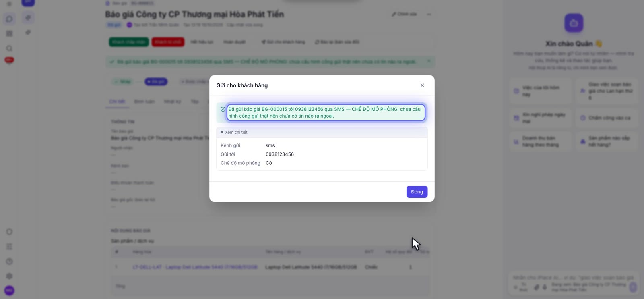
Task: Switch to the "Bình luận" tab
Action: click(144, 102)
